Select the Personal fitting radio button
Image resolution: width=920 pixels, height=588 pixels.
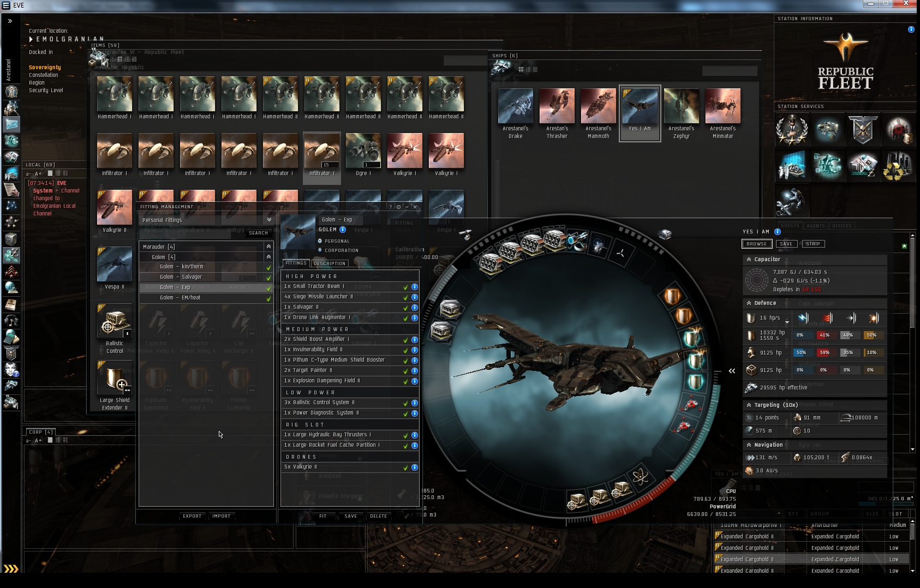coord(320,241)
